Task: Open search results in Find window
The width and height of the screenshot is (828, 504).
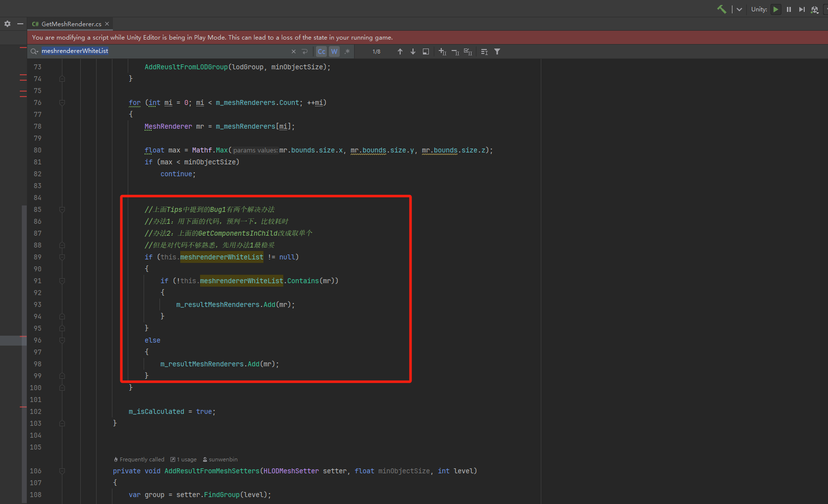Action: 426,51
